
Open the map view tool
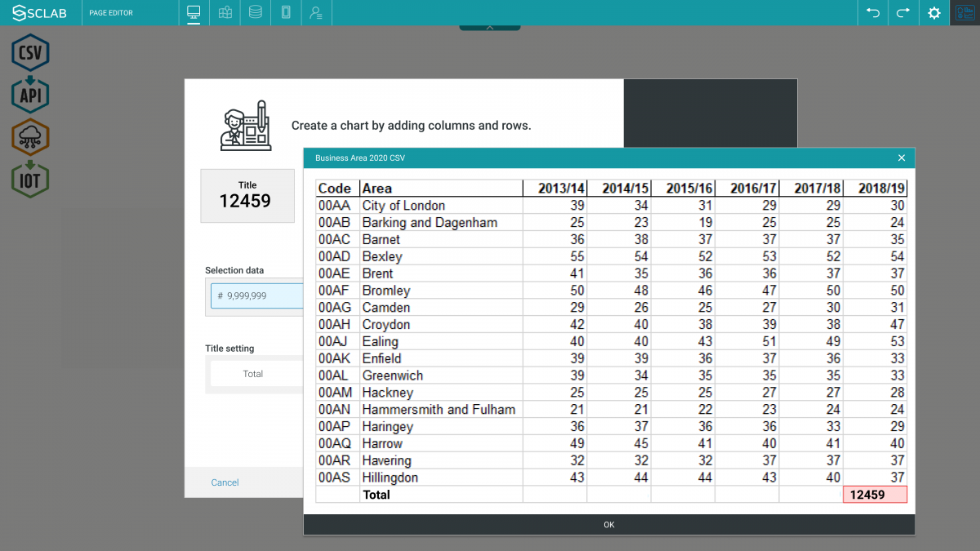[225, 12]
